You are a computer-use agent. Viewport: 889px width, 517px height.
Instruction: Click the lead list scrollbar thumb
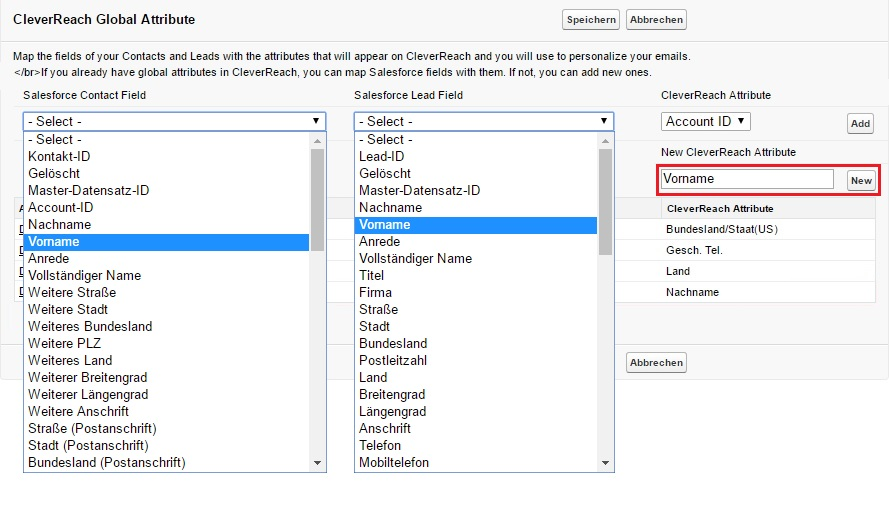(x=606, y=202)
